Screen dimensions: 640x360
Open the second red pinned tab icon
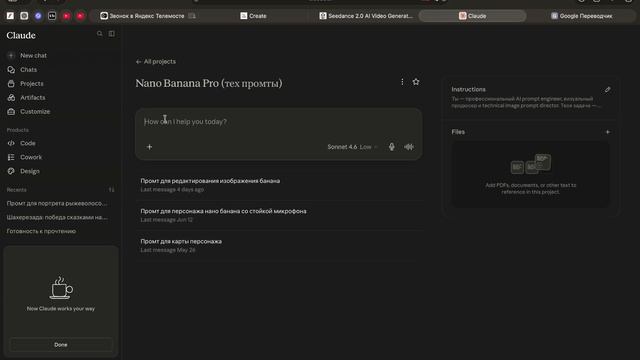80,16
